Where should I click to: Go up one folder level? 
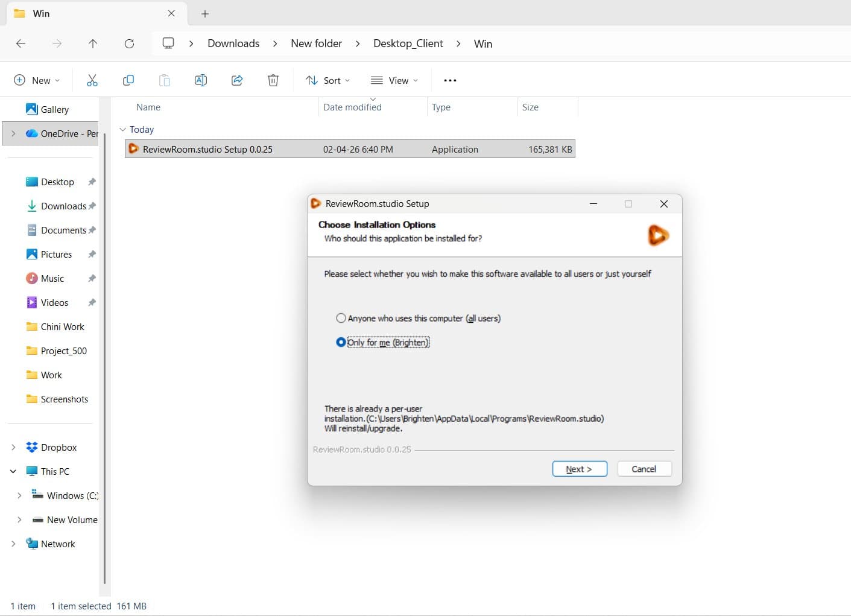(x=93, y=43)
